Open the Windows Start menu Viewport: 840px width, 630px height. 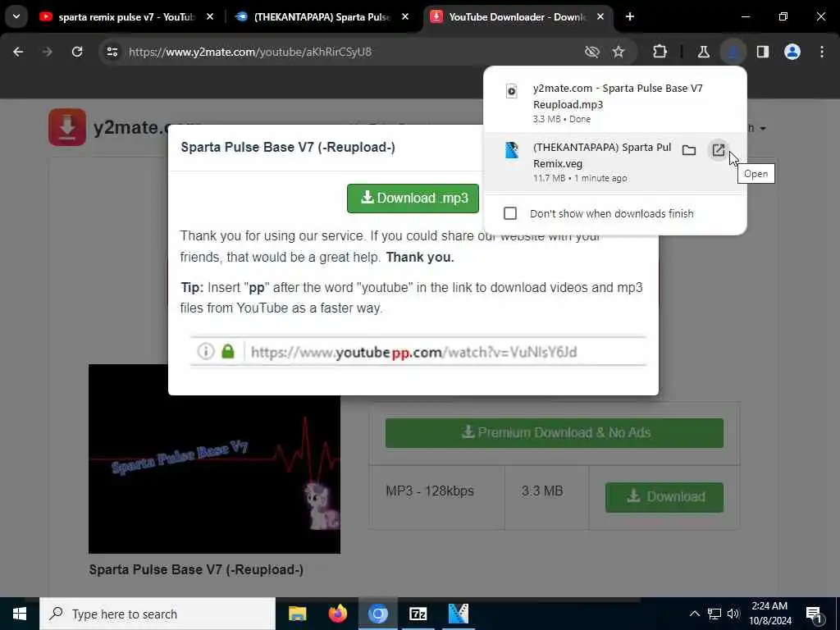click(x=20, y=614)
